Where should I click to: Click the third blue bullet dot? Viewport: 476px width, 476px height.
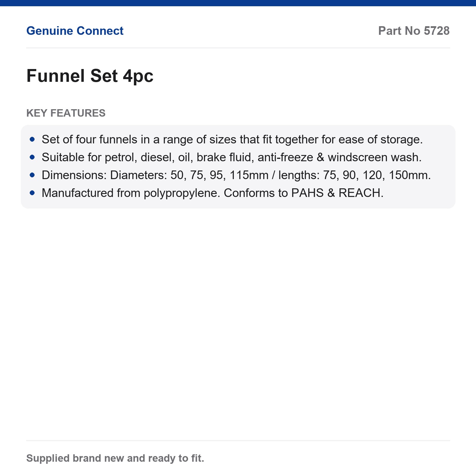click(32, 175)
